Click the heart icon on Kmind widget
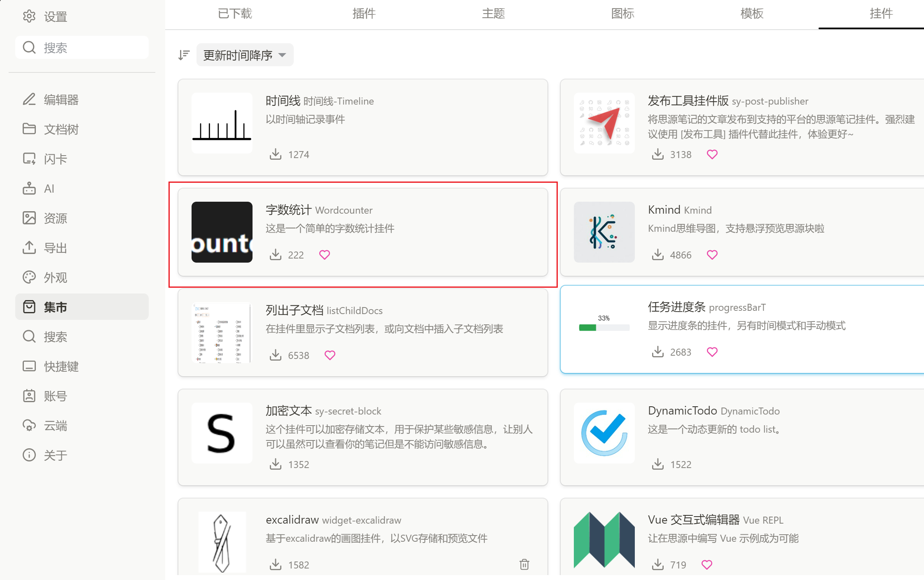 712,255
